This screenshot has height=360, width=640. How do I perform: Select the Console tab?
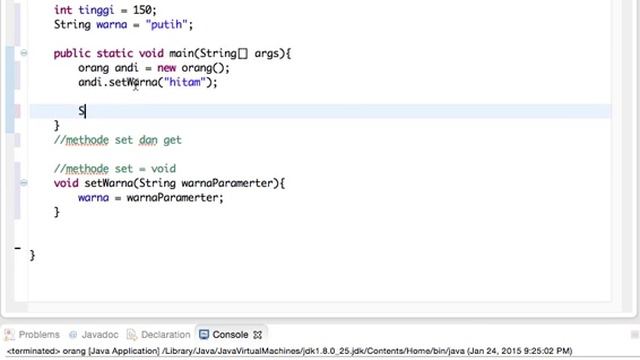[230, 335]
